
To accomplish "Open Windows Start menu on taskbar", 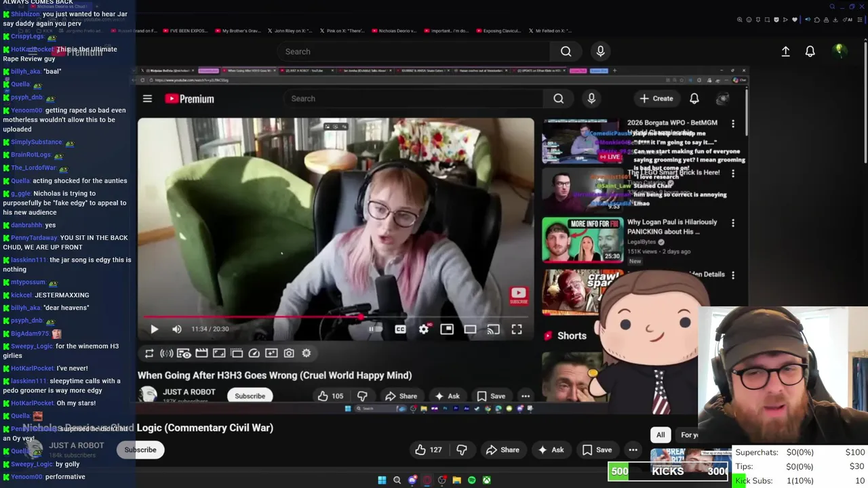I will click(x=382, y=480).
